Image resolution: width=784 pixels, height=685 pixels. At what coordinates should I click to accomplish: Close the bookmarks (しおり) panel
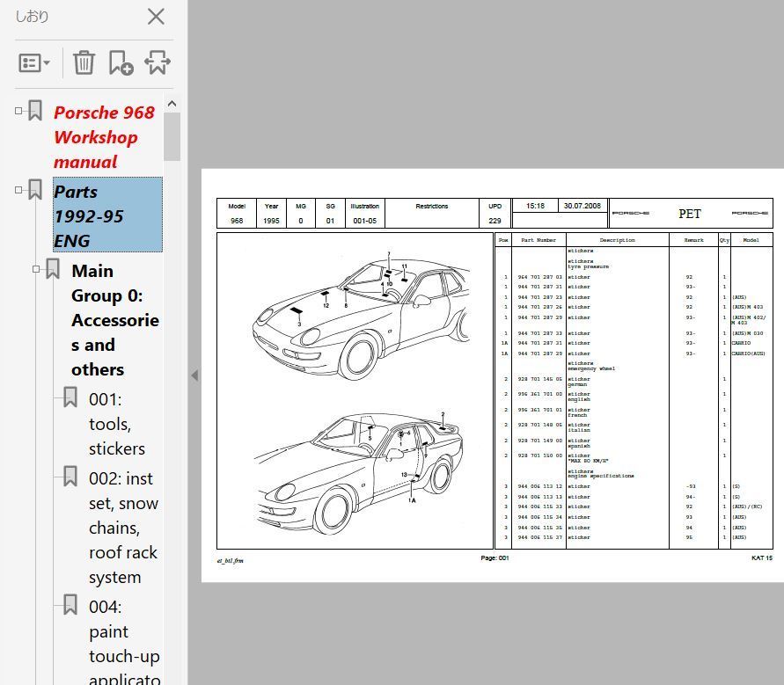coord(156,17)
